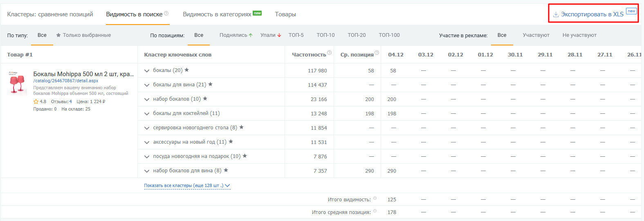Filter by Только выбранные
The image size is (644, 221).
pyautogui.click(x=83, y=35)
